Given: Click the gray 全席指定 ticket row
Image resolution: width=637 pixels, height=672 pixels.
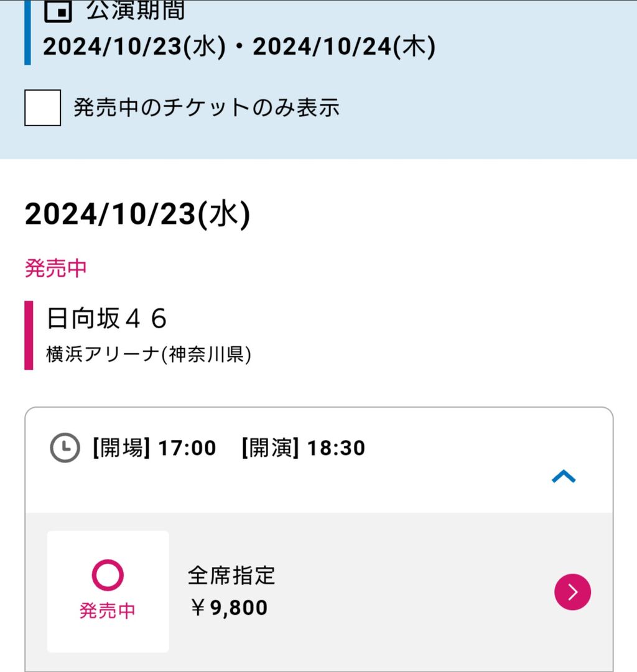Looking at the screenshot, I should click(319, 592).
